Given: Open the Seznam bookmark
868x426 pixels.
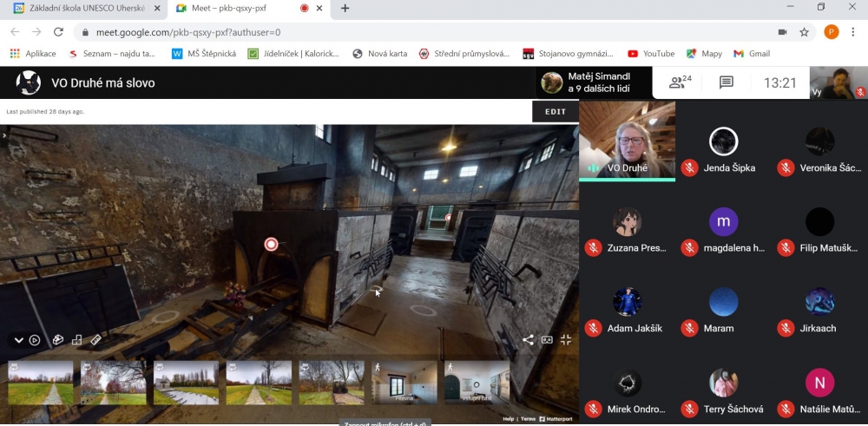Looking at the screenshot, I should [112, 54].
